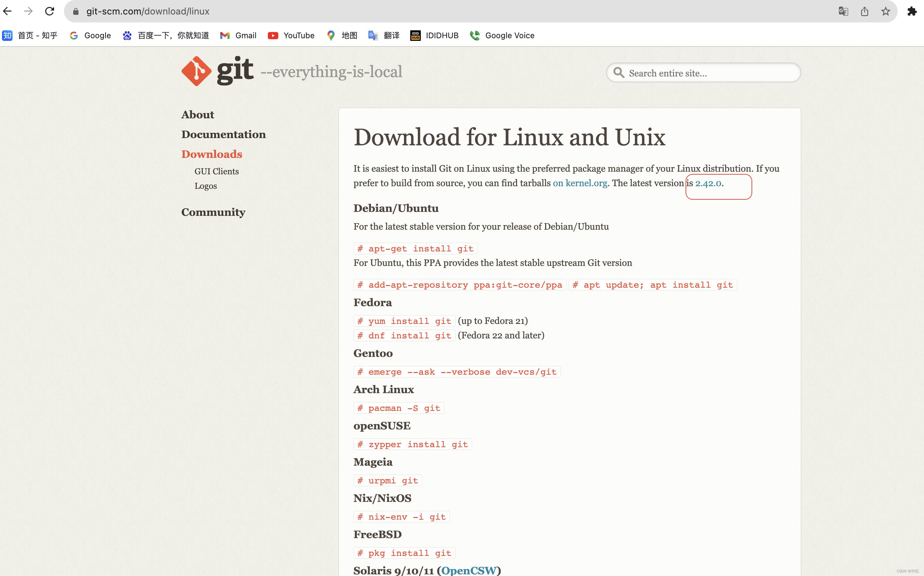Click the lock icon in address bar

[76, 12]
